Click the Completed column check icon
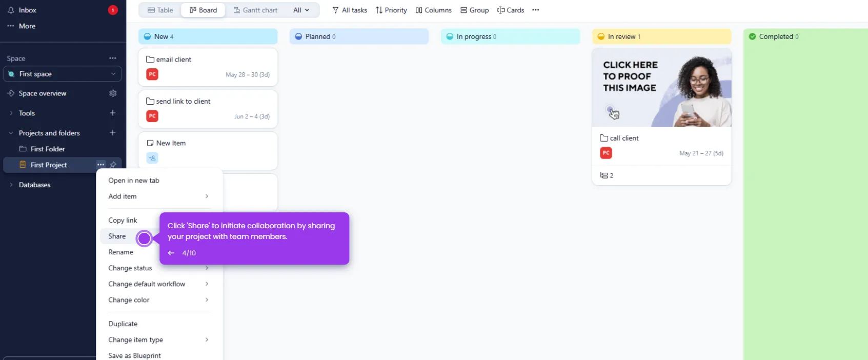The width and height of the screenshot is (868, 360). (752, 36)
